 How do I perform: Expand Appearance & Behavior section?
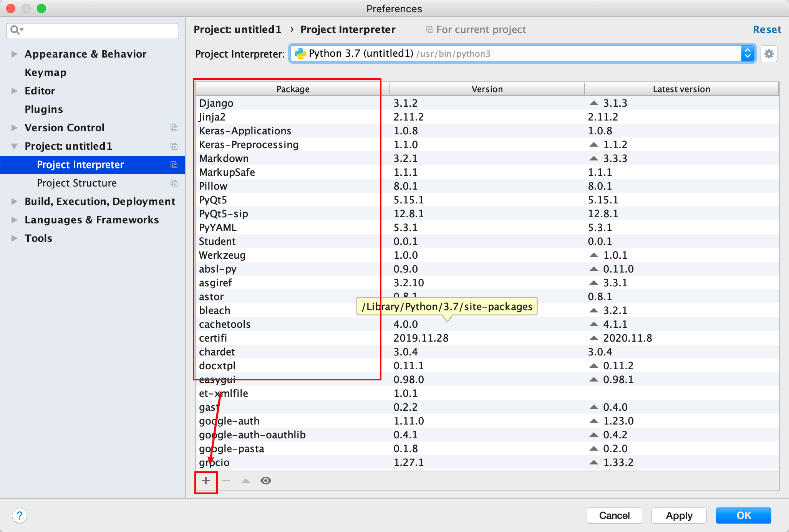tap(14, 54)
